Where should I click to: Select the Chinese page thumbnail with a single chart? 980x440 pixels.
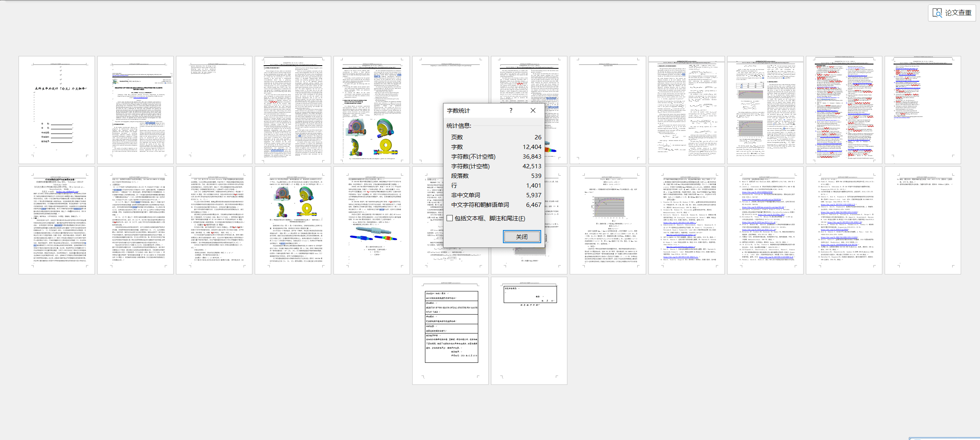608,220
